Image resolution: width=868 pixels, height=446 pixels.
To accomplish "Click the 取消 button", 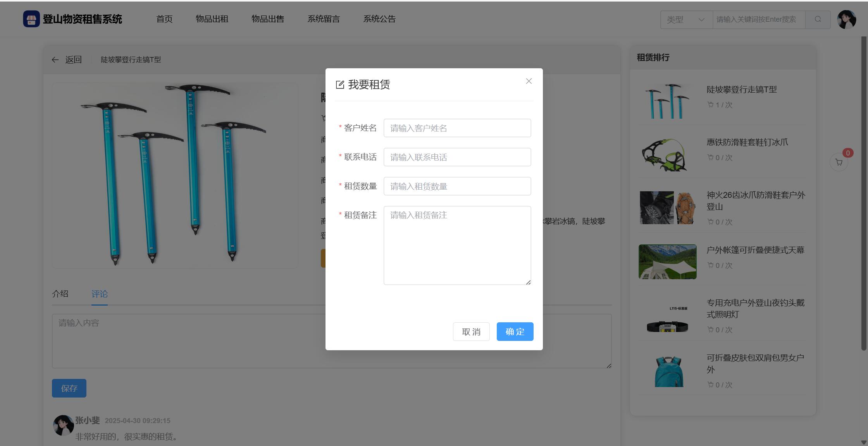I will pyautogui.click(x=471, y=332).
